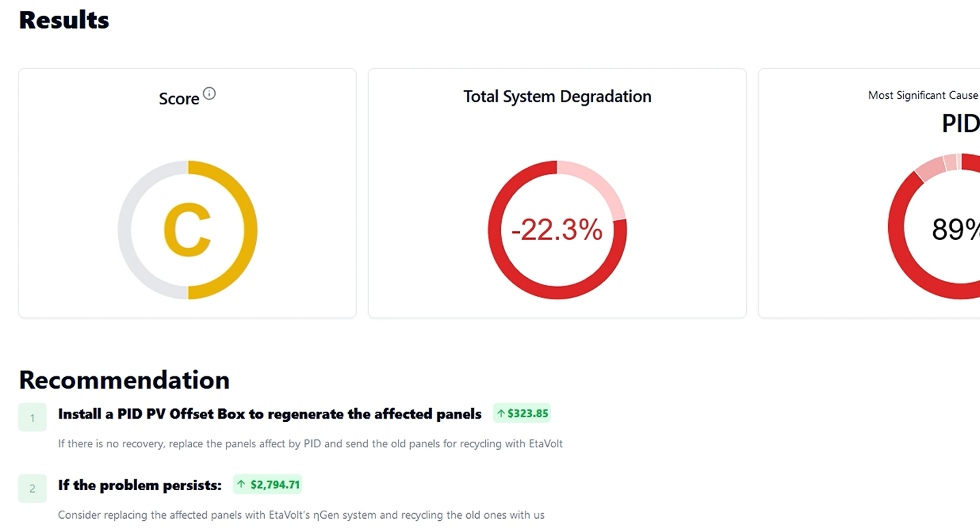Click the Results page heading
The height and width of the screenshot is (529, 980).
[x=64, y=20]
